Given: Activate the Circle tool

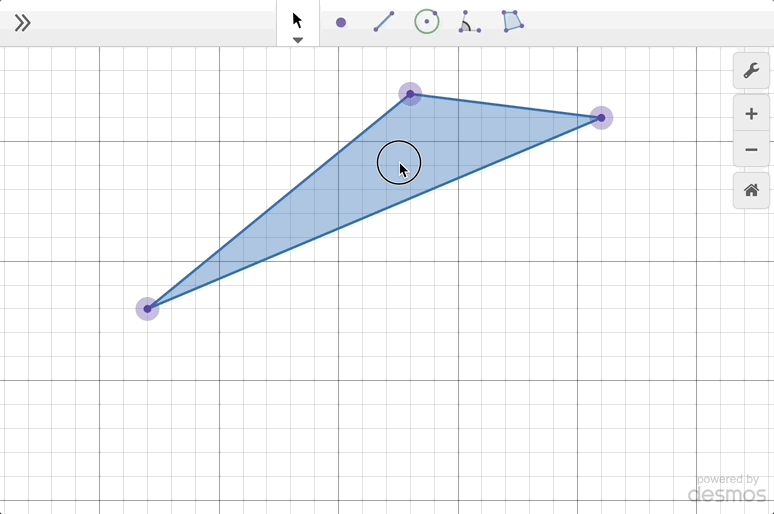Looking at the screenshot, I should 427,22.
